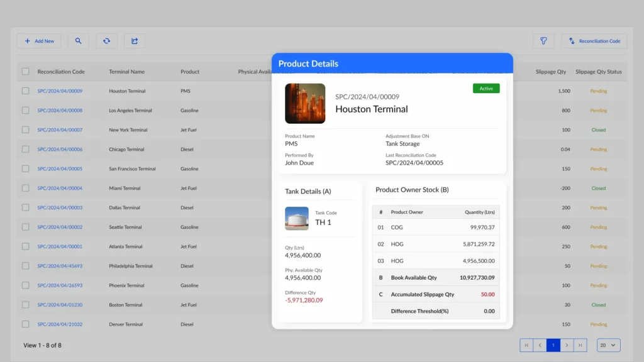The image size is (644, 362).
Task: Sort by the Slippage Qty Status column
Action: coord(598,72)
